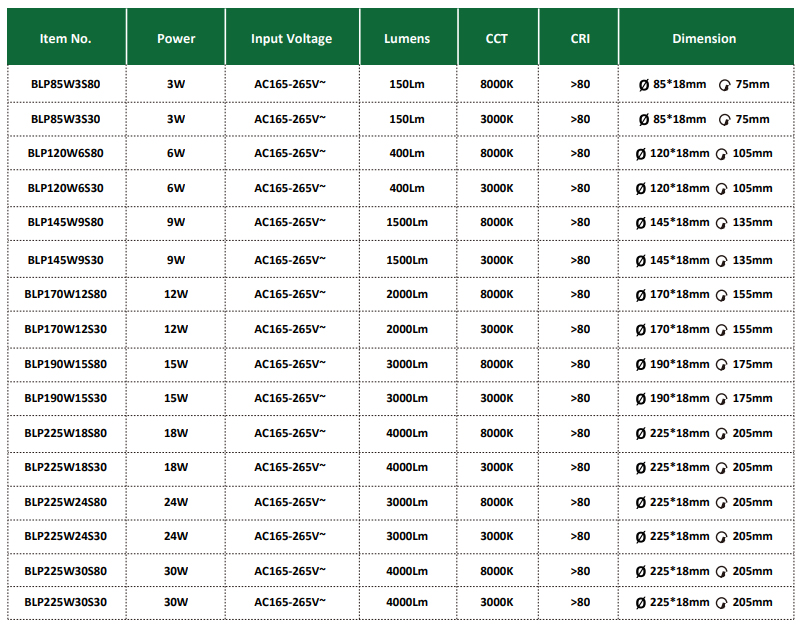Select the 24W power cell for BLP225W24S30
The width and height of the screenshot is (800, 626).
pos(176,536)
